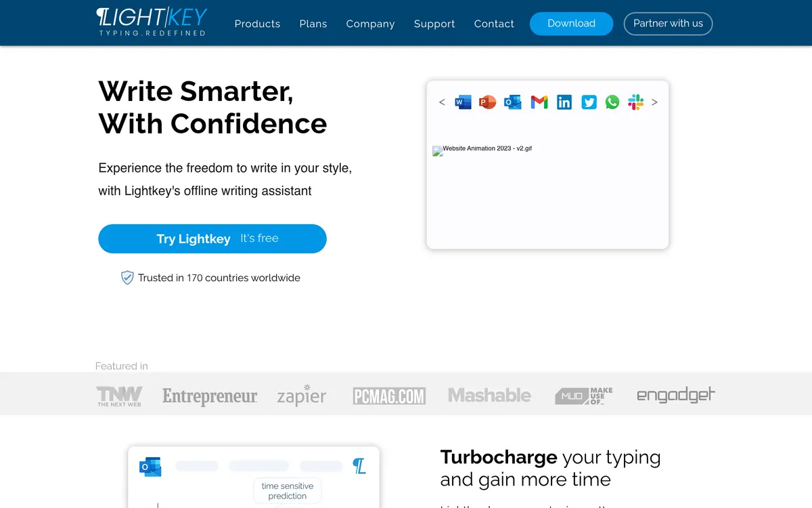The height and width of the screenshot is (508, 812).
Task: Choose the Outlook icon in carousel
Action: [x=513, y=102]
